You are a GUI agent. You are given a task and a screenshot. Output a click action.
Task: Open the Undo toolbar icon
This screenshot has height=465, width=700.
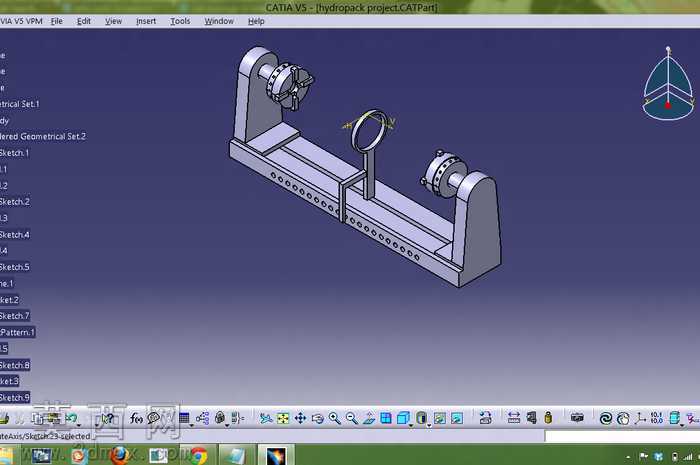(71, 418)
